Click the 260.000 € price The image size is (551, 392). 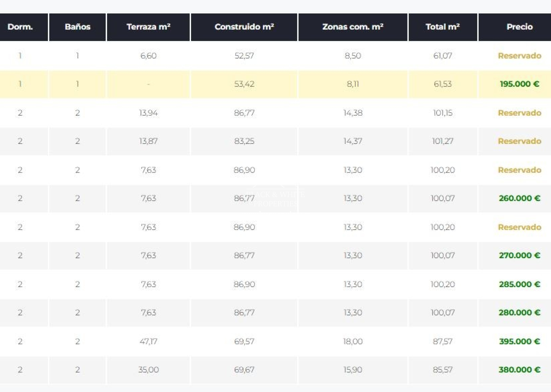coord(519,198)
